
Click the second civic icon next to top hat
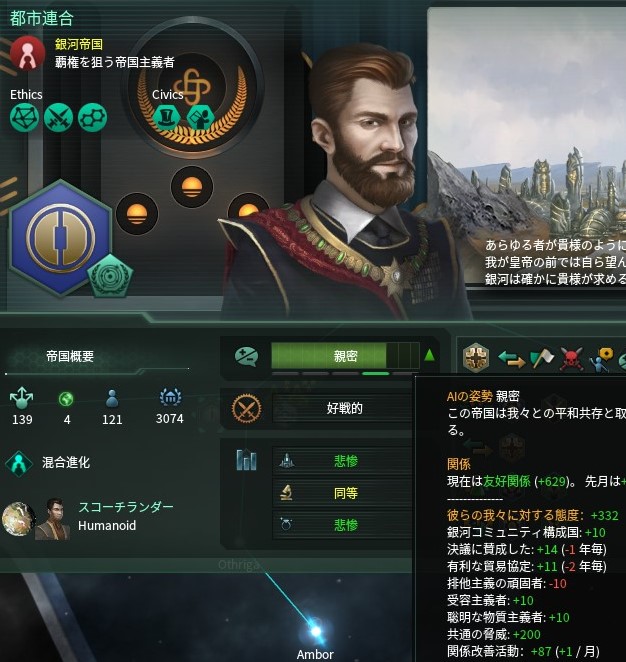[200, 116]
